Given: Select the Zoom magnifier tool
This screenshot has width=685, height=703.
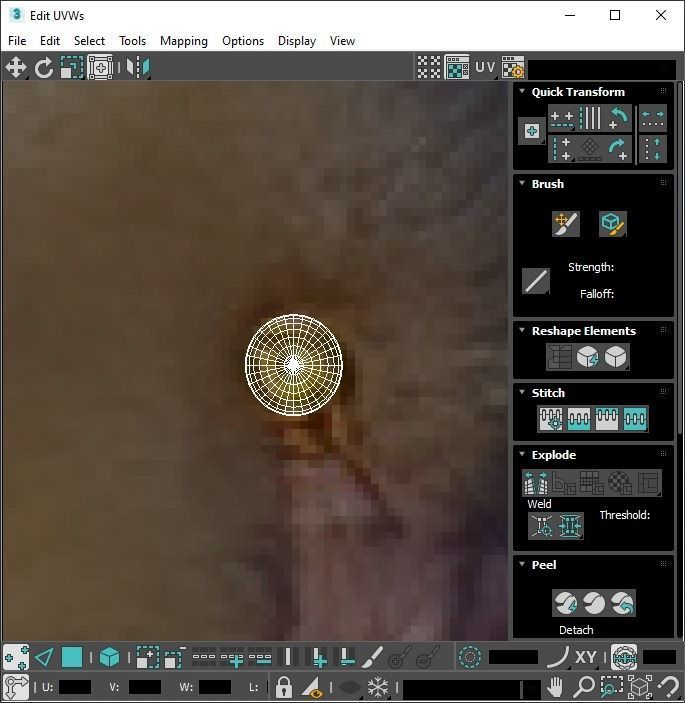Looking at the screenshot, I should pyautogui.click(x=584, y=686).
